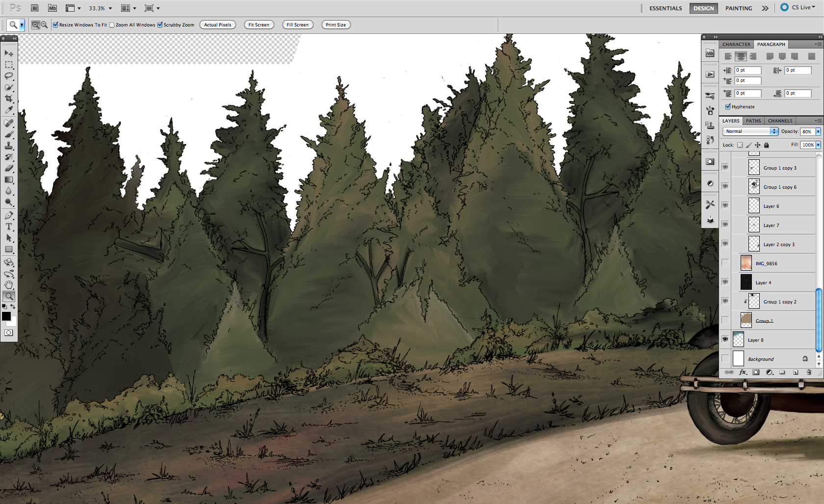Select the Gradient tool
This screenshot has height=504, width=824.
click(9, 179)
